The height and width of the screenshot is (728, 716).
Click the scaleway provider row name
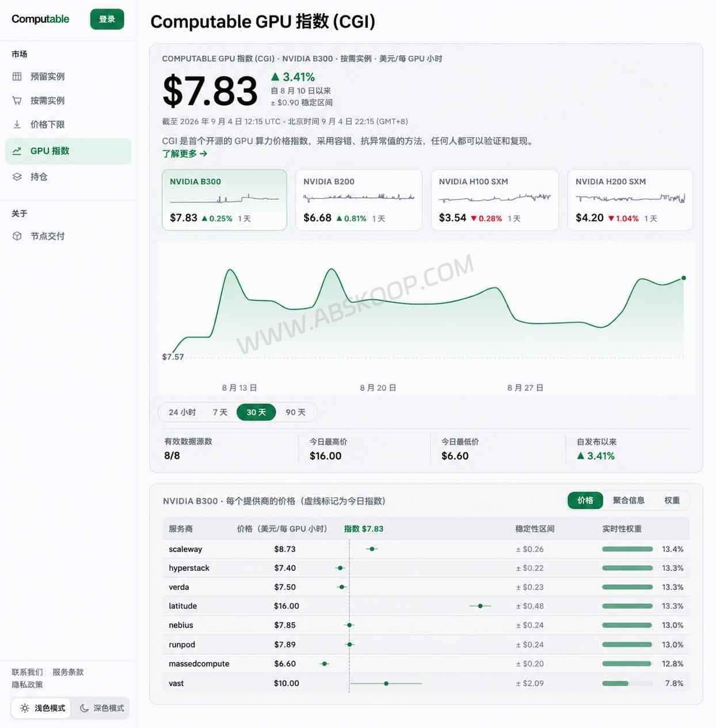pyautogui.click(x=185, y=549)
